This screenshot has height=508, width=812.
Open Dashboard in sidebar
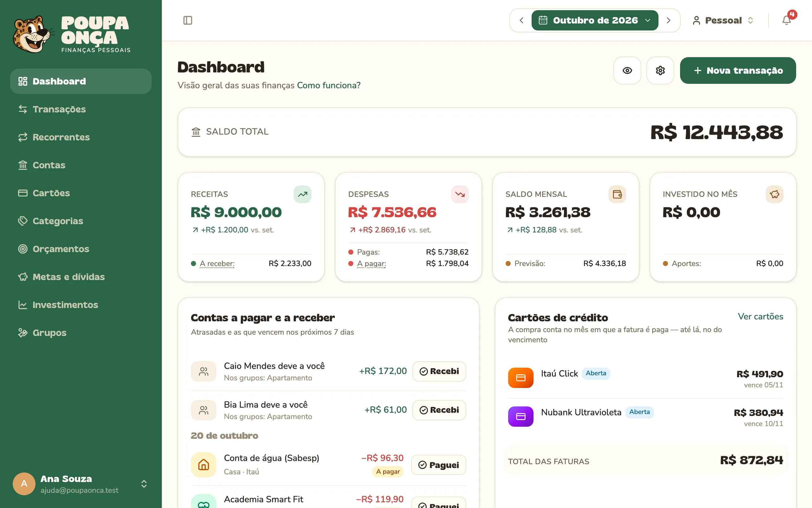pyautogui.click(x=81, y=81)
